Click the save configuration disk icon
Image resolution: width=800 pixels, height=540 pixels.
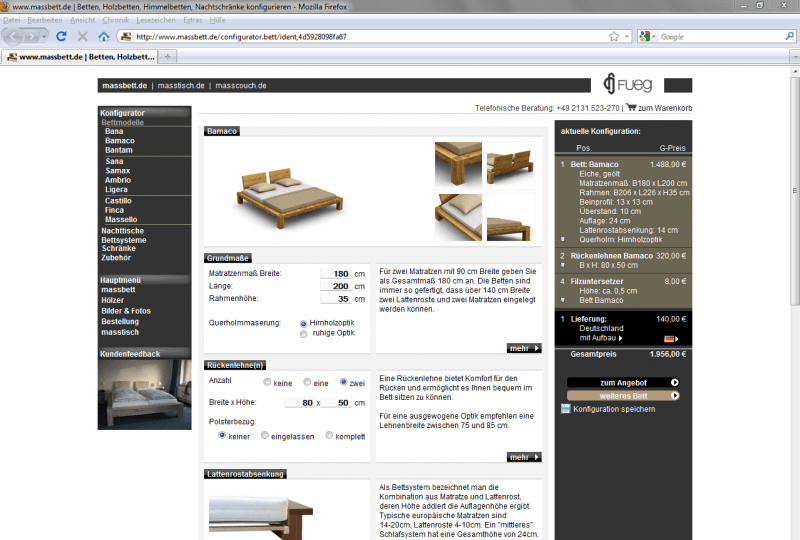click(x=565, y=408)
